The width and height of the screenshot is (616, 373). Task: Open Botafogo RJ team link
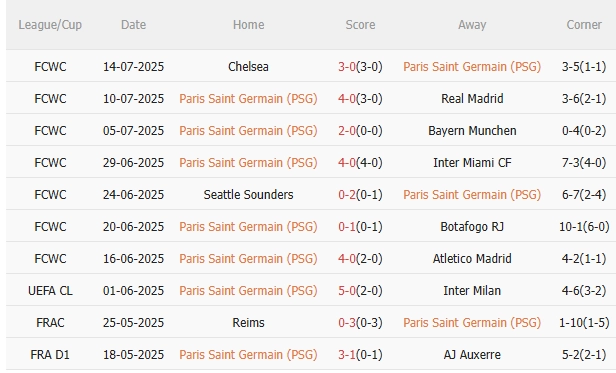pyautogui.click(x=472, y=226)
